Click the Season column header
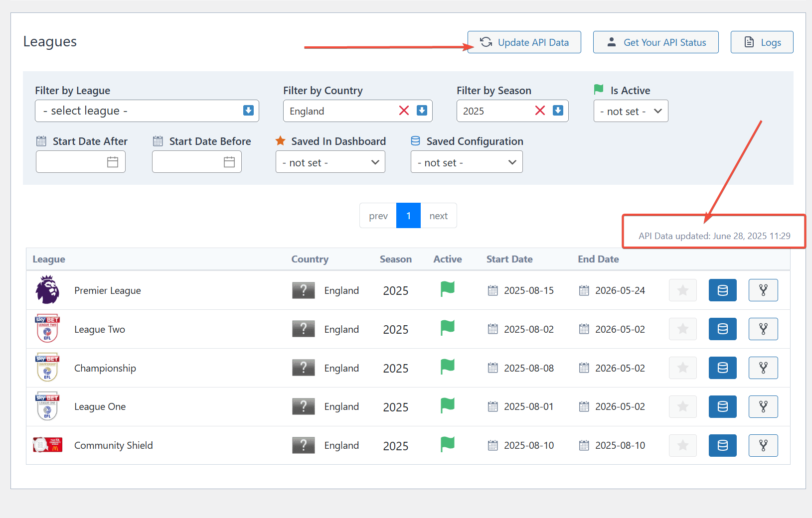812x518 pixels. tap(396, 259)
